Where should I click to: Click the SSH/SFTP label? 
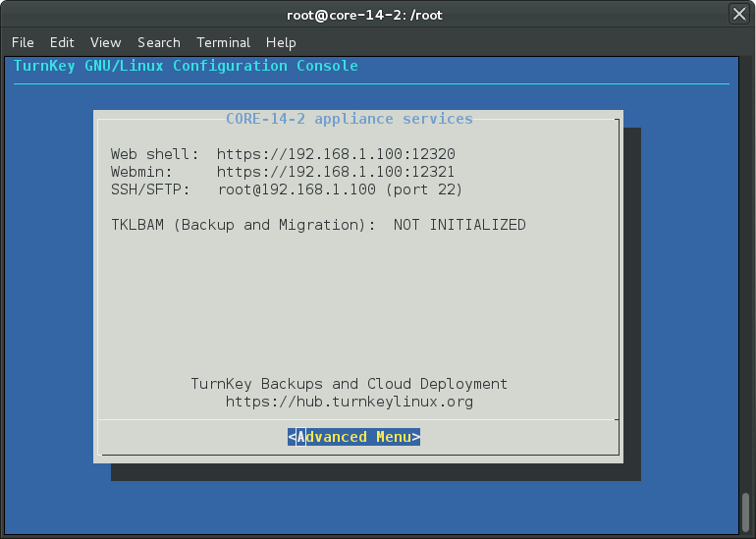click(150, 189)
